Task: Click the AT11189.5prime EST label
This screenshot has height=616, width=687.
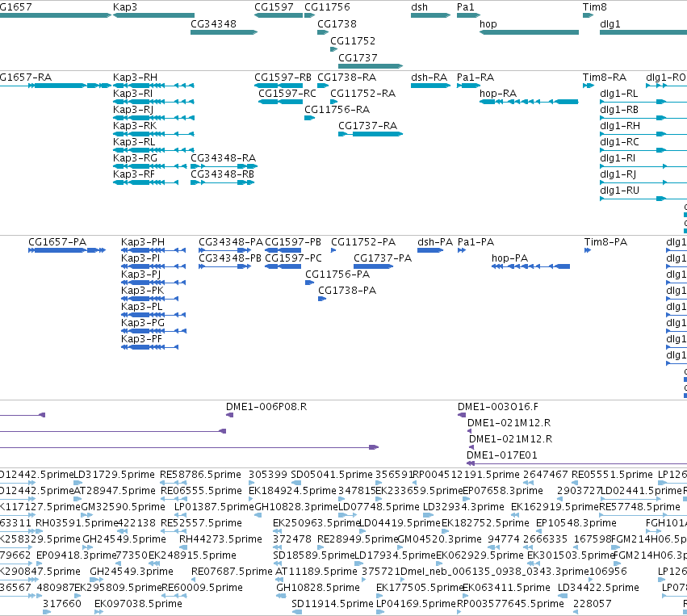Action: pos(316,572)
